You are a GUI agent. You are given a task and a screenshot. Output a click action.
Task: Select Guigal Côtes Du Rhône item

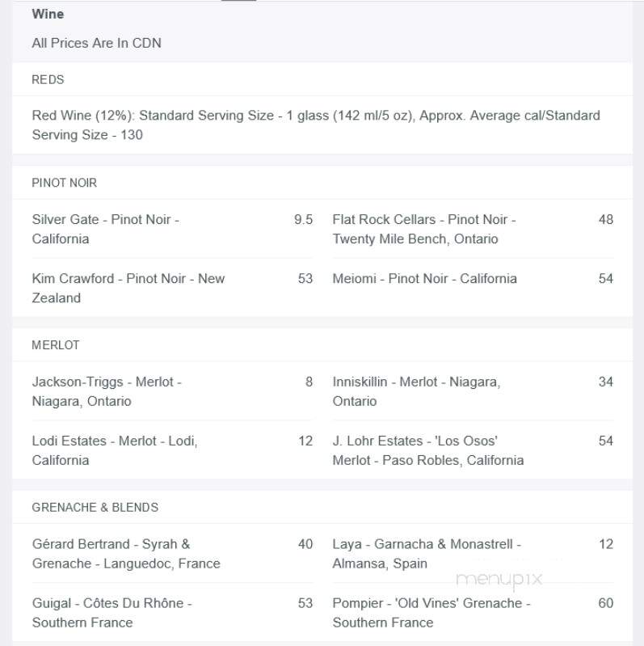click(172, 613)
